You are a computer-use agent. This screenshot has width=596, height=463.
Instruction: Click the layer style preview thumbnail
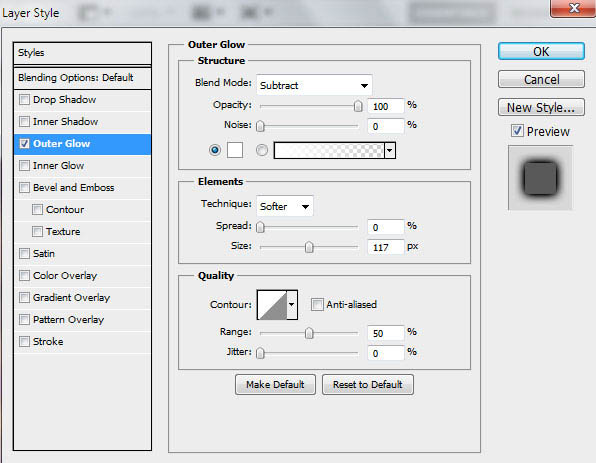pyautogui.click(x=540, y=178)
